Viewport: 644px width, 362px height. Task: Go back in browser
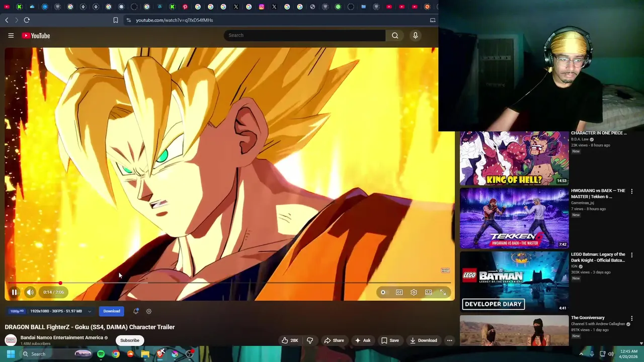tap(7, 20)
